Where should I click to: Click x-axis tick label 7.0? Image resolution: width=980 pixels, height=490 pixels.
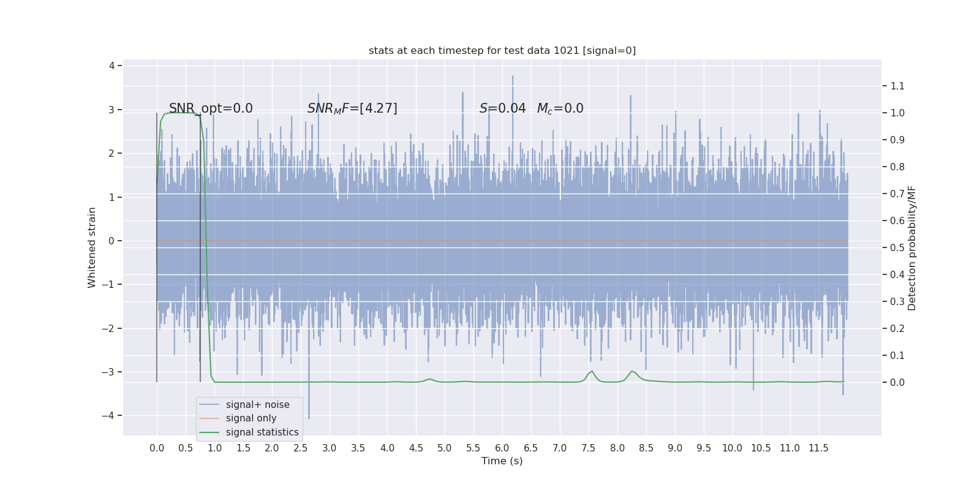pyautogui.click(x=560, y=448)
